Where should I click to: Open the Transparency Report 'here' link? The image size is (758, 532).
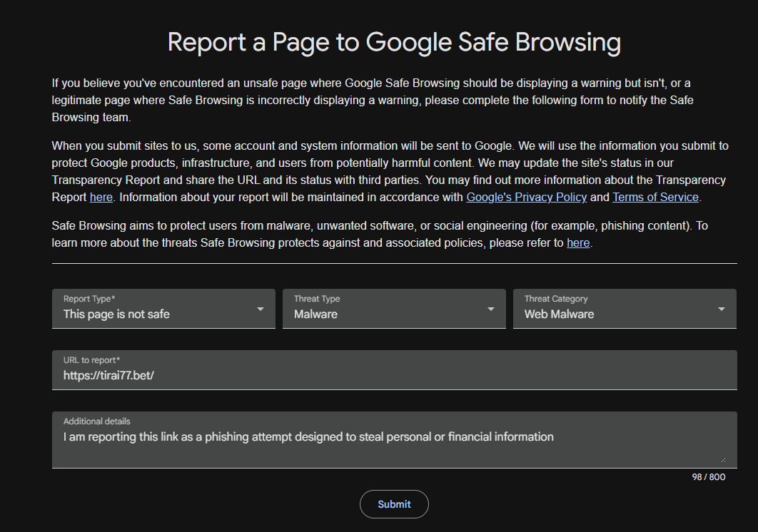pos(101,197)
